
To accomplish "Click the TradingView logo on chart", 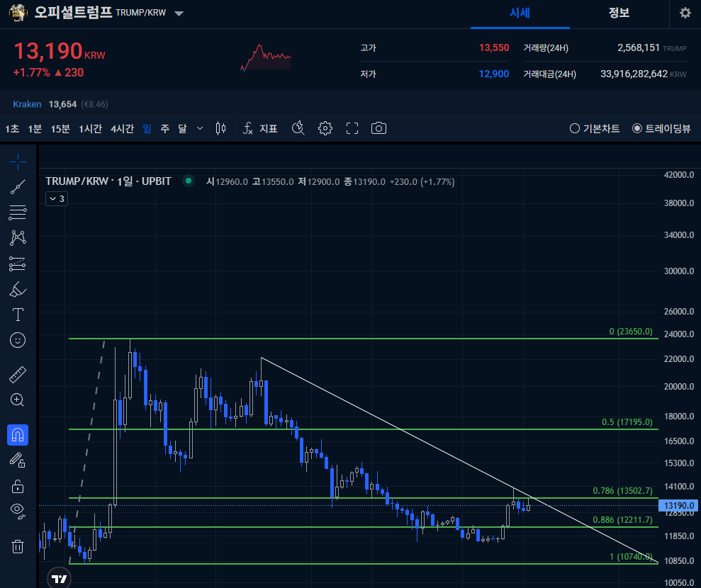I will click(59, 579).
